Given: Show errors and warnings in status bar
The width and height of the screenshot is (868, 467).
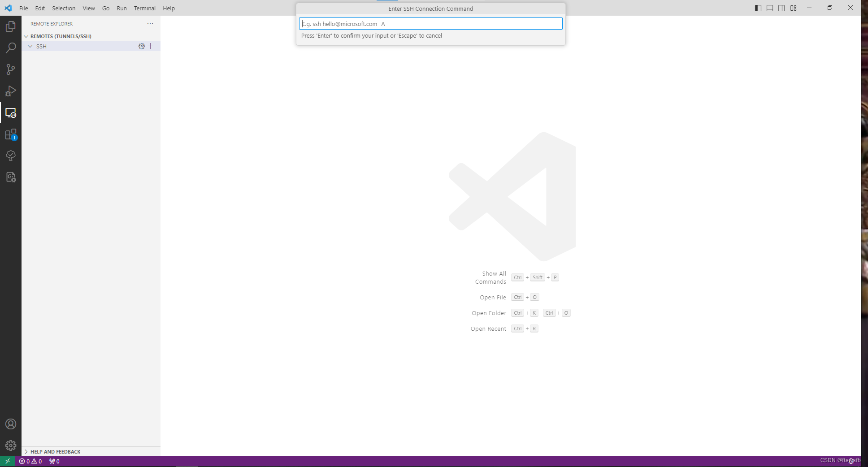Looking at the screenshot, I should (x=30, y=461).
